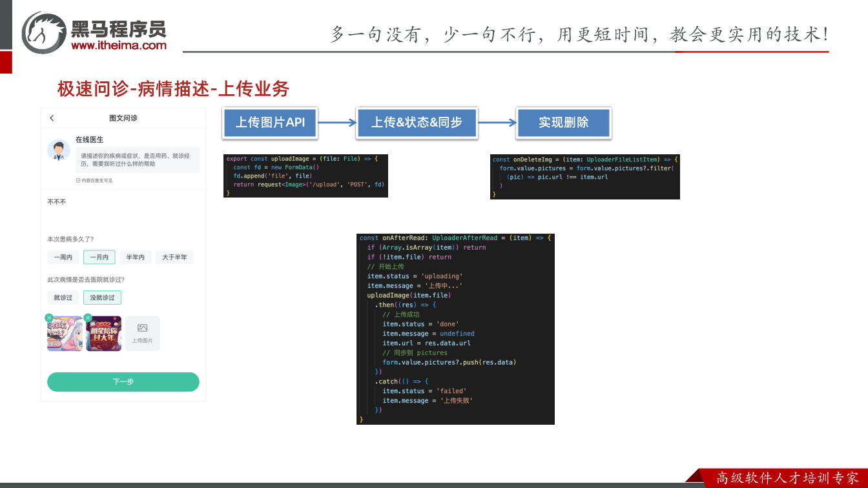The height and width of the screenshot is (488, 868).
Task: Select the 半年内 duration option
Action: tap(136, 257)
